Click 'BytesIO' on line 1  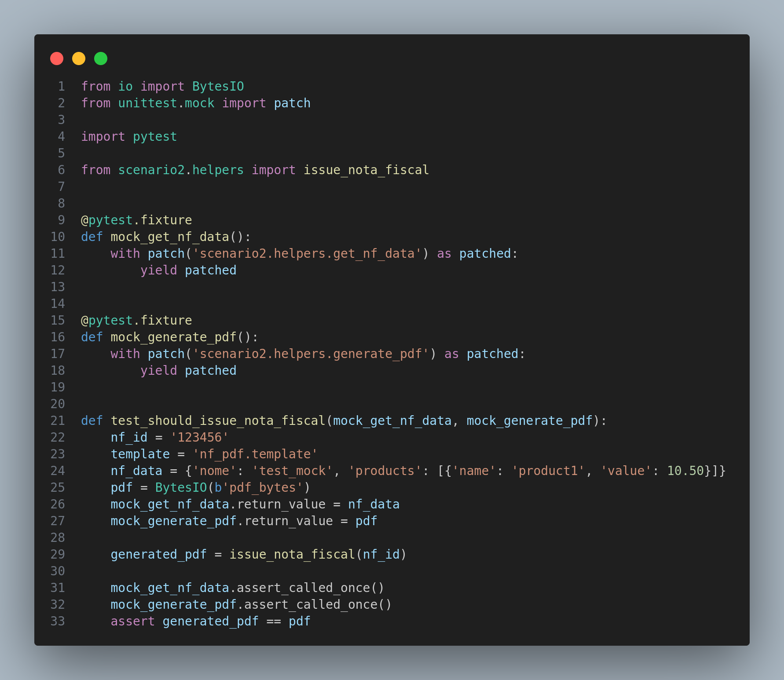(x=218, y=86)
